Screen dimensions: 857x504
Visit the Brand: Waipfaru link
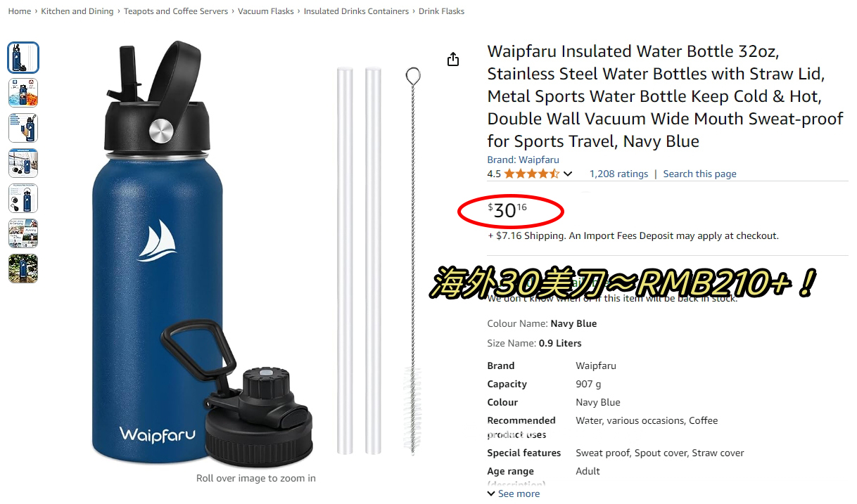pos(523,160)
